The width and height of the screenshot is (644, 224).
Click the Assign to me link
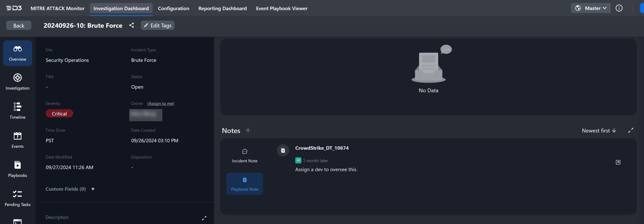tap(160, 103)
